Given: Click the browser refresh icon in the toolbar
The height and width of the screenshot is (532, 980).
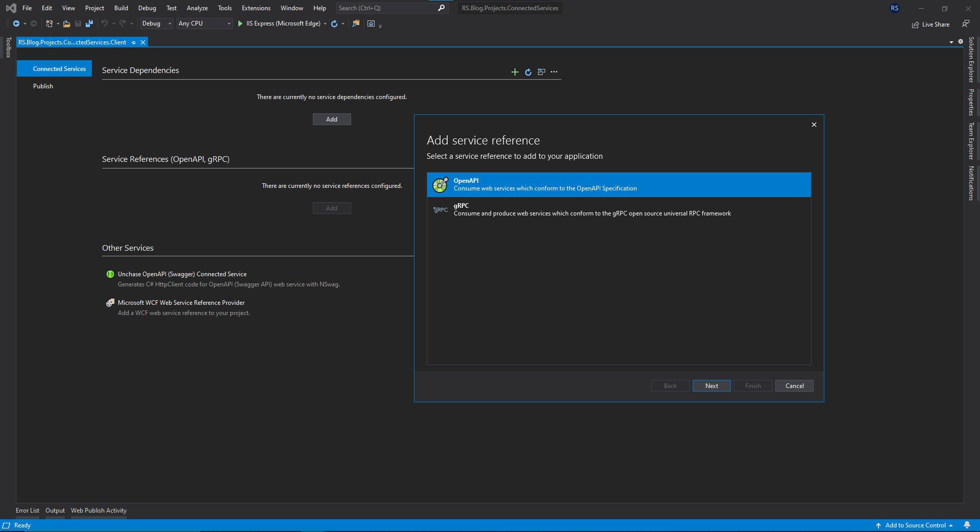Looking at the screenshot, I should (x=334, y=23).
